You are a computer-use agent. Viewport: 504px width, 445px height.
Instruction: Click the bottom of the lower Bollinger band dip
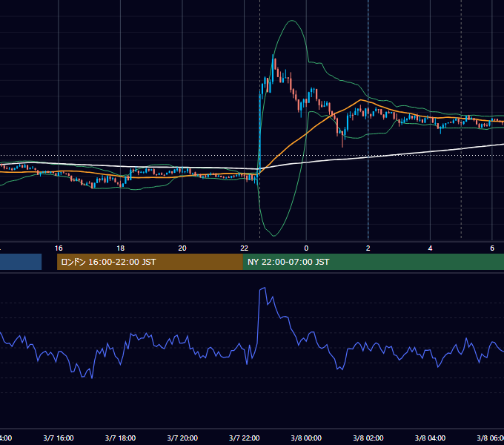click(x=273, y=236)
